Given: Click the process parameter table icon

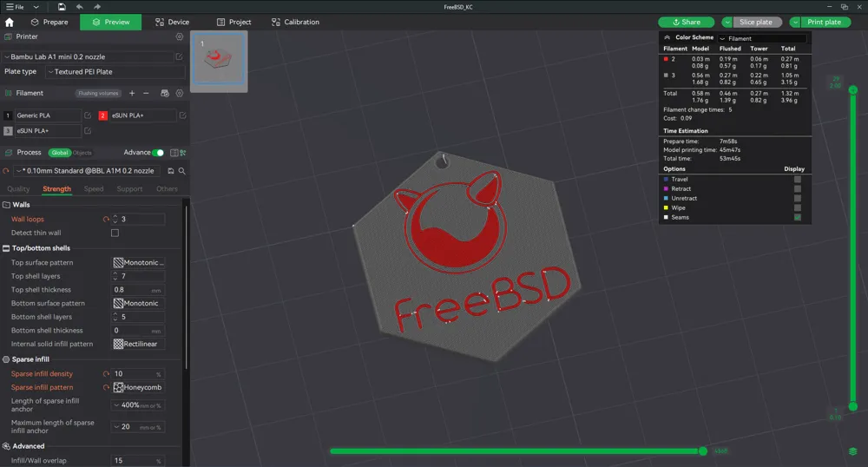Looking at the screenshot, I should [174, 153].
